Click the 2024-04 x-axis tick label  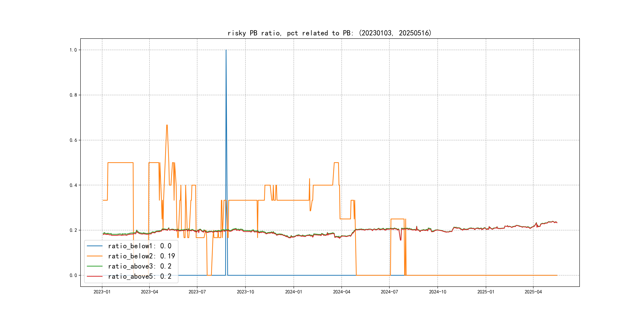click(x=341, y=292)
